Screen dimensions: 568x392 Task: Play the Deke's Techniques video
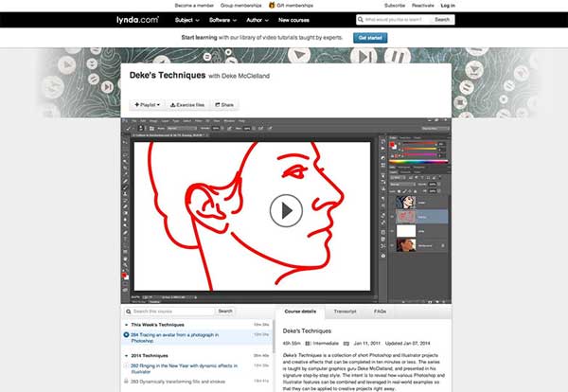pyautogui.click(x=286, y=210)
